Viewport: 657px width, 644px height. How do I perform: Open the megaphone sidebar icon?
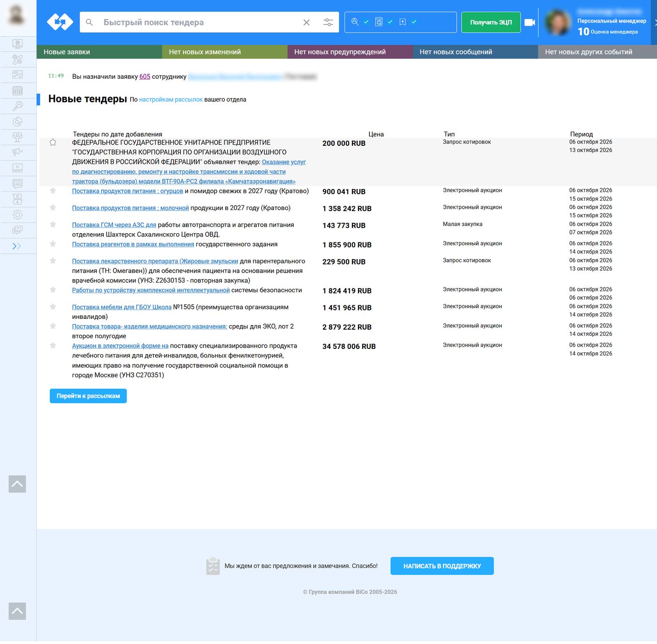pyautogui.click(x=17, y=152)
